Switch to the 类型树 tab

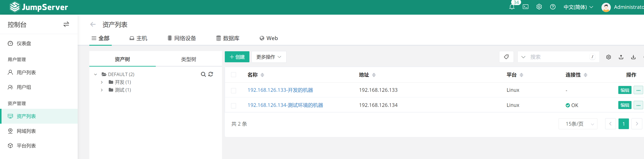189,59
